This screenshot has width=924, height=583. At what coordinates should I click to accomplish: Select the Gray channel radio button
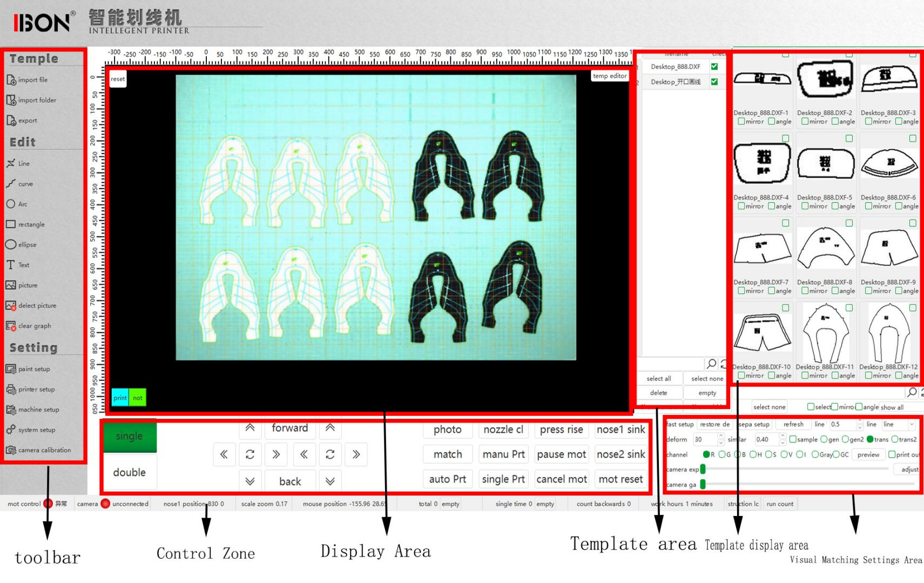(x=815, y=454)
